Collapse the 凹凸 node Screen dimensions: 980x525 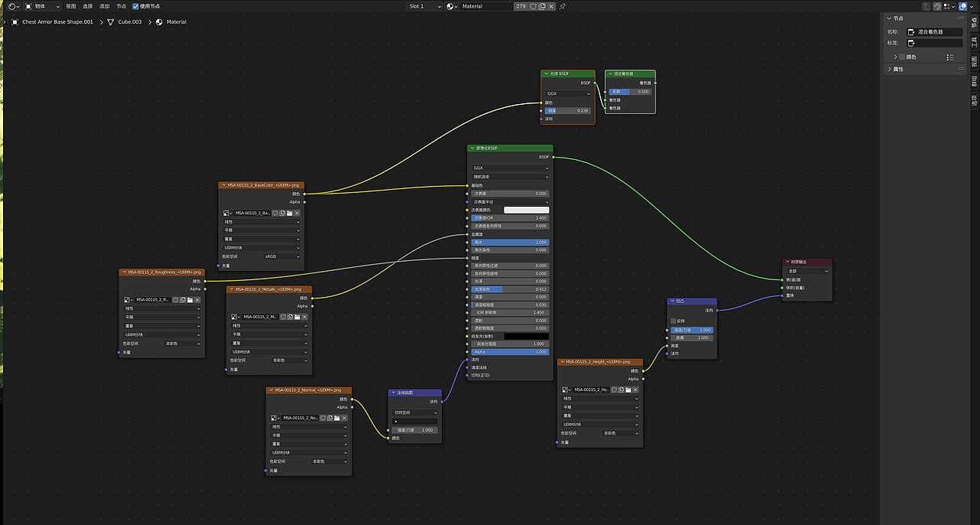(671, 302)
